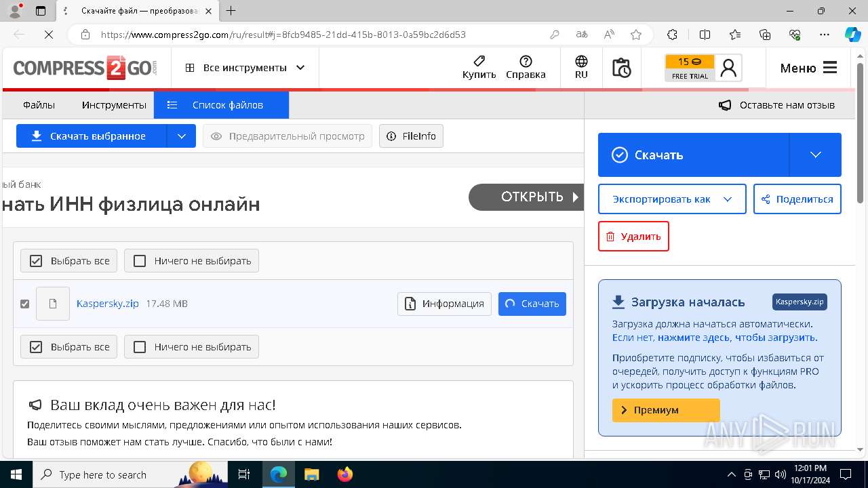Image resolution: width=868 pixels, height=488 pixels.
Task: Click Поделиться share button
Action: (797, 199)
